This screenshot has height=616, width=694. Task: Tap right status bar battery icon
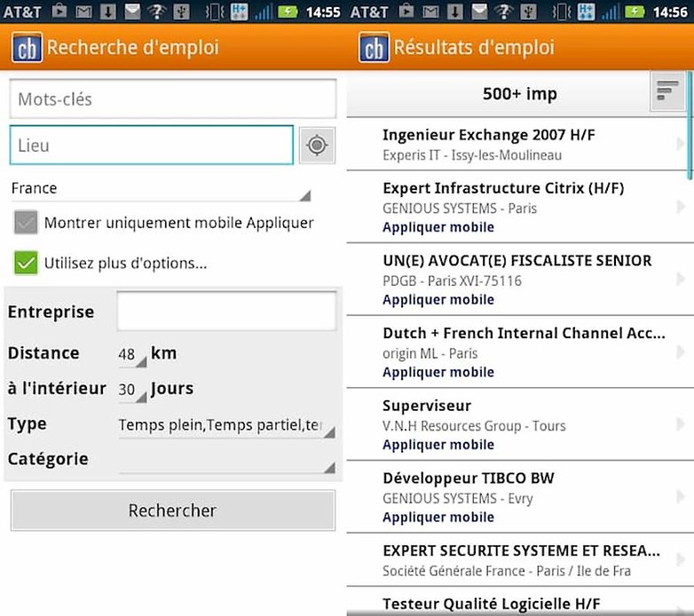point(635,12)
